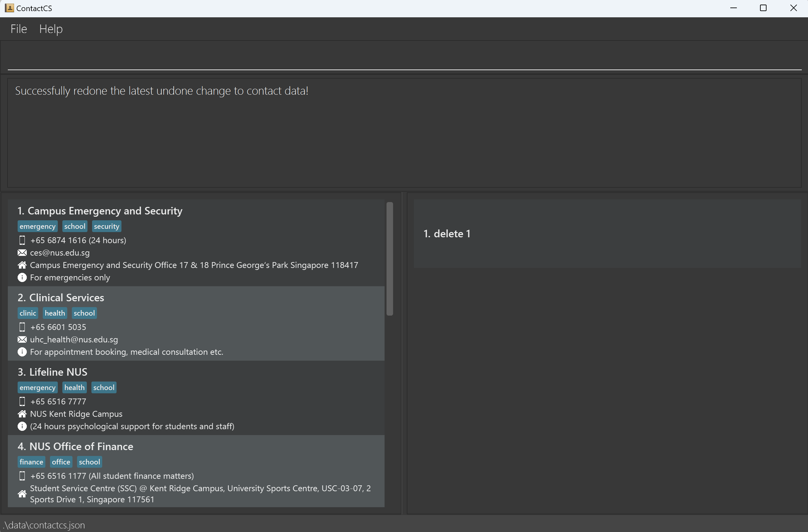Screen dimensions: 808x532
Task: Select contact 3. Lifeline NUS title
Action: [52, 372]
